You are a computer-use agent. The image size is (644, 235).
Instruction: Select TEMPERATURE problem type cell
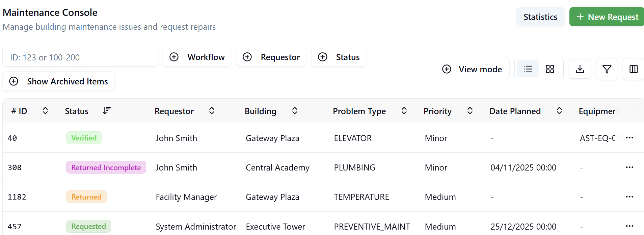(x=361, y=197)
